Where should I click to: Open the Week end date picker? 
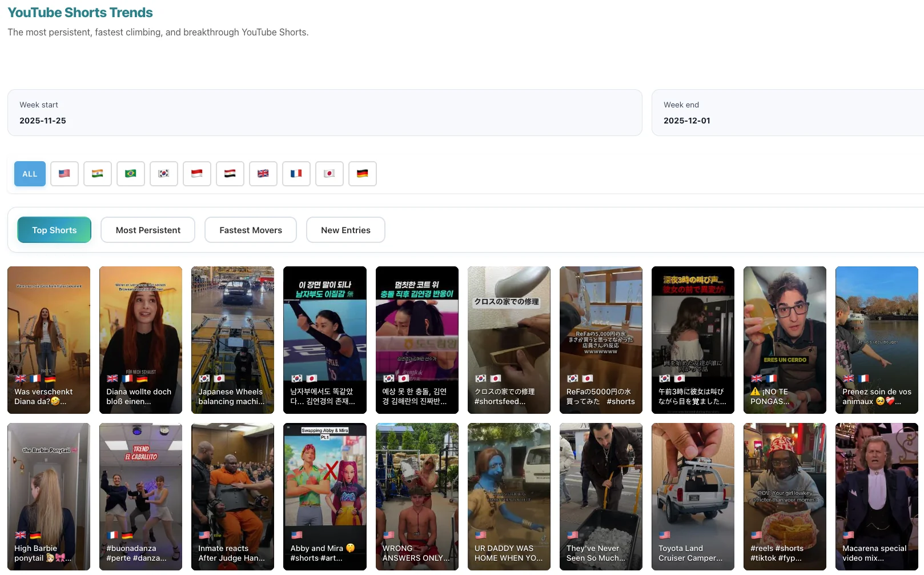788,113
